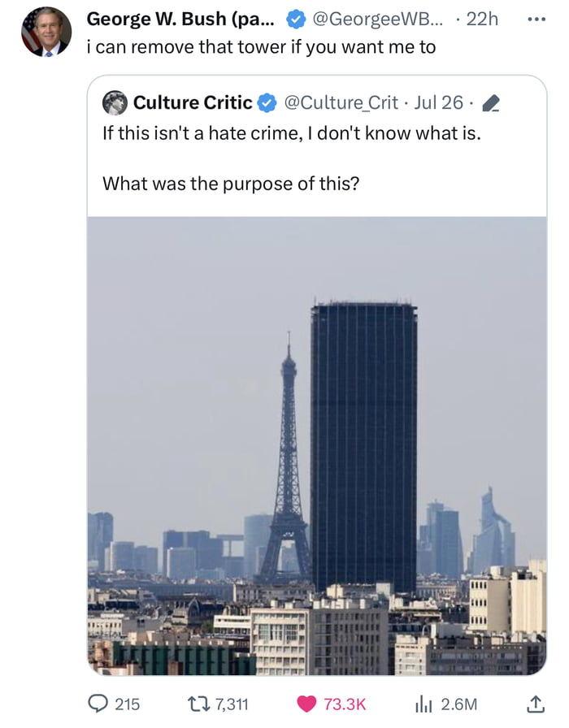The height and width of the screenshot is (728, 569).
Task: Click the 22h timestamp
Action: click(x=482, y=19)
